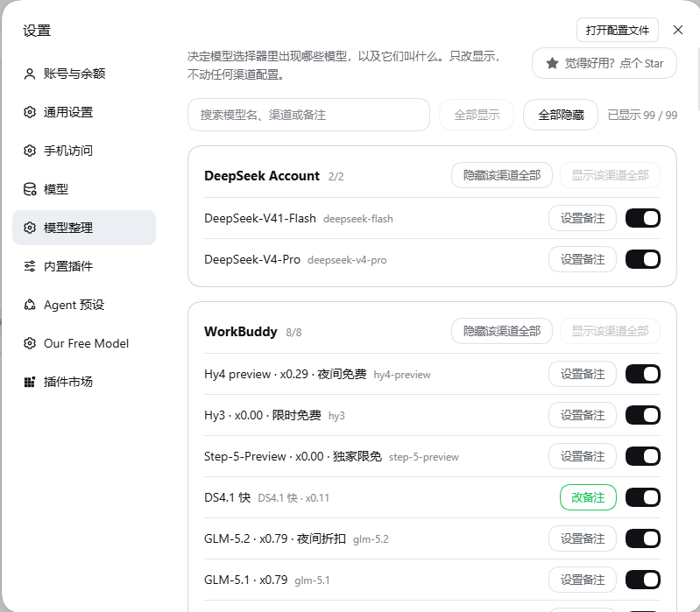Click deepseek-v4-pro model id text
700x612 pixels.
click(347, 260)
